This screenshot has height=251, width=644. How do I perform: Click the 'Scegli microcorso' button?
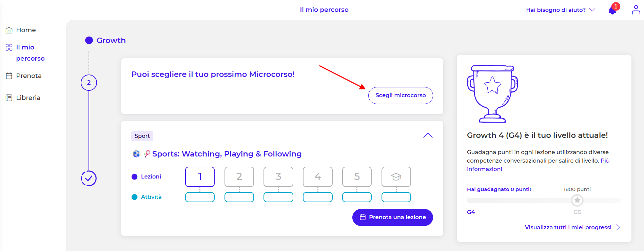click(401, 96)
